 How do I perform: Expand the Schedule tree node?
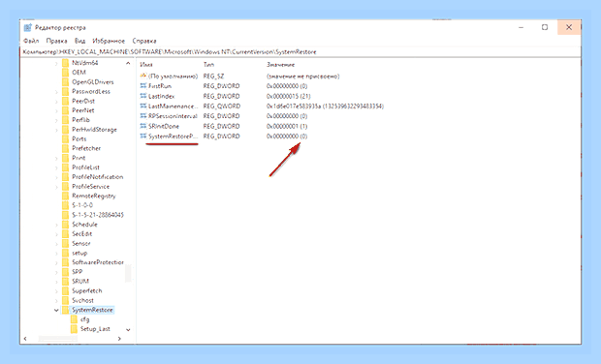56,225
